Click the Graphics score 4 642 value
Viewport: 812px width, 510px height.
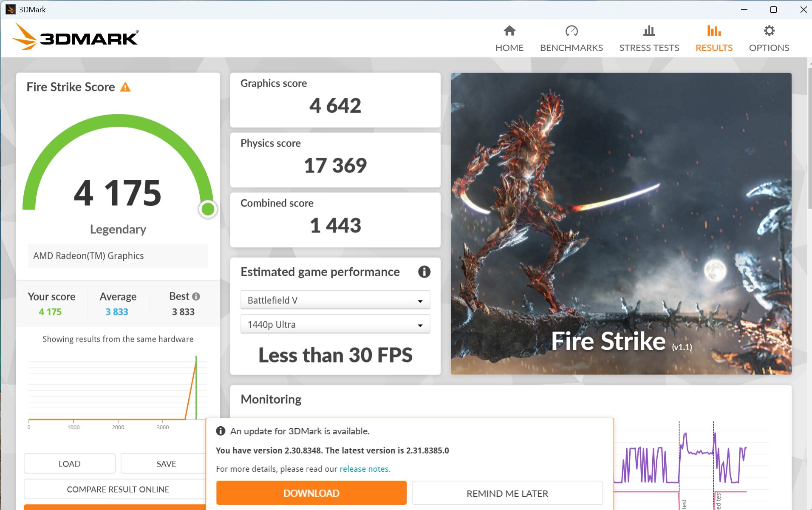pyautogui.click(x=335, y=105)
